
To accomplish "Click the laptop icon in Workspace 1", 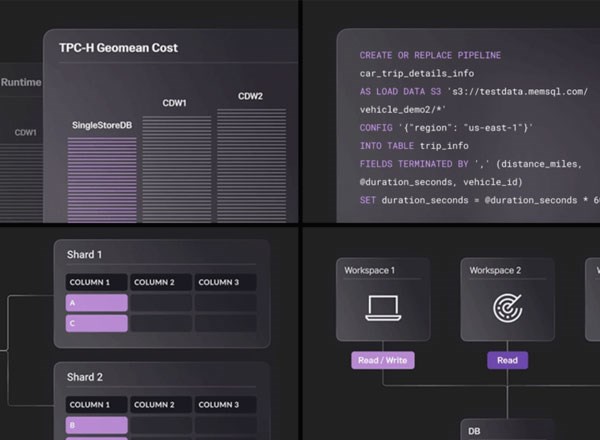I will [x=382, y=307].
